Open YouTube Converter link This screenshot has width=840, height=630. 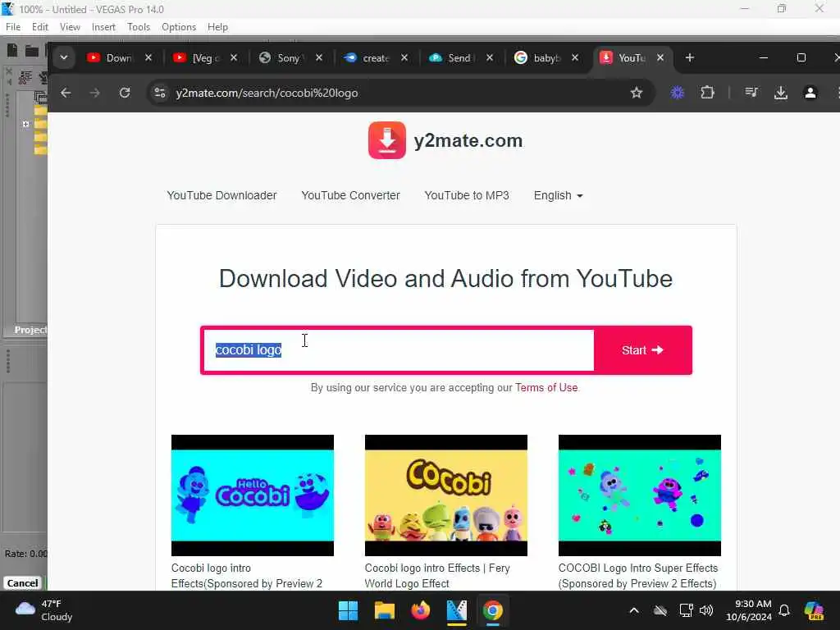350,195
